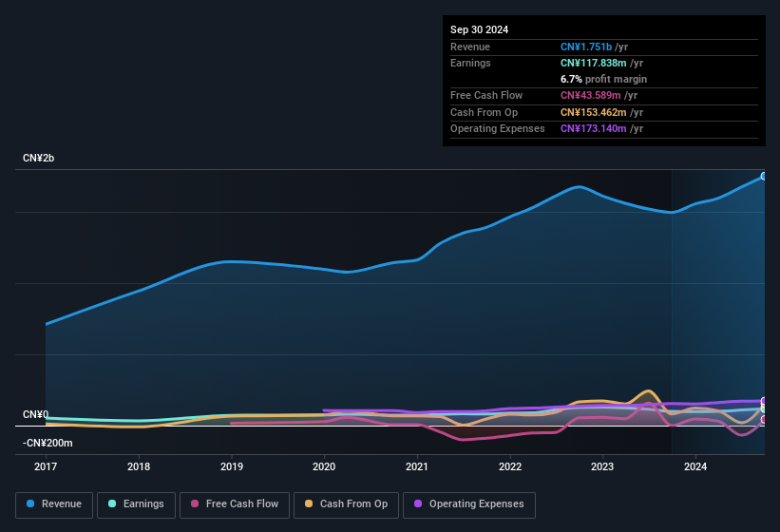The image size is (780, 532).
Task: Toggle the Operating Expenses legend button
Action: (469, 504)
